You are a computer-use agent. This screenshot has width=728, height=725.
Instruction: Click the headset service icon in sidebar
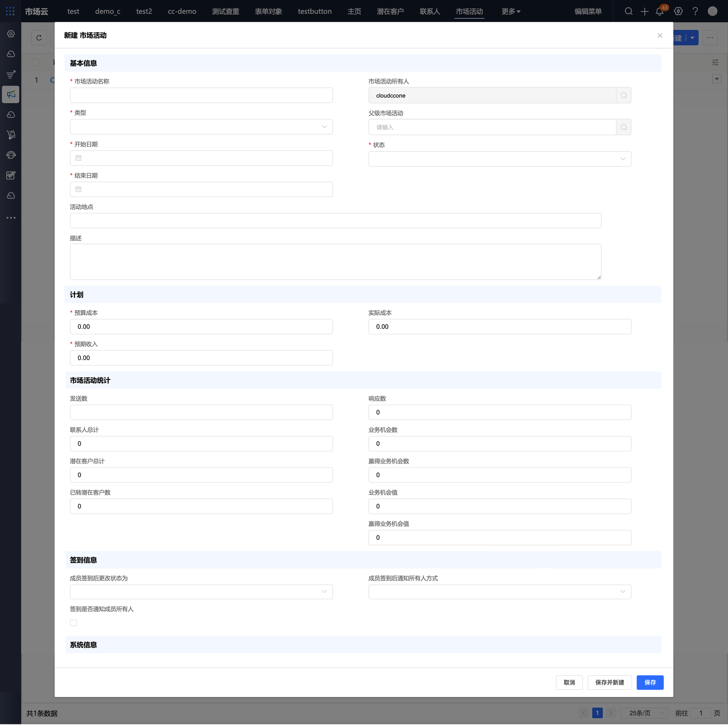pyautogui.click(x=11, y=155)
